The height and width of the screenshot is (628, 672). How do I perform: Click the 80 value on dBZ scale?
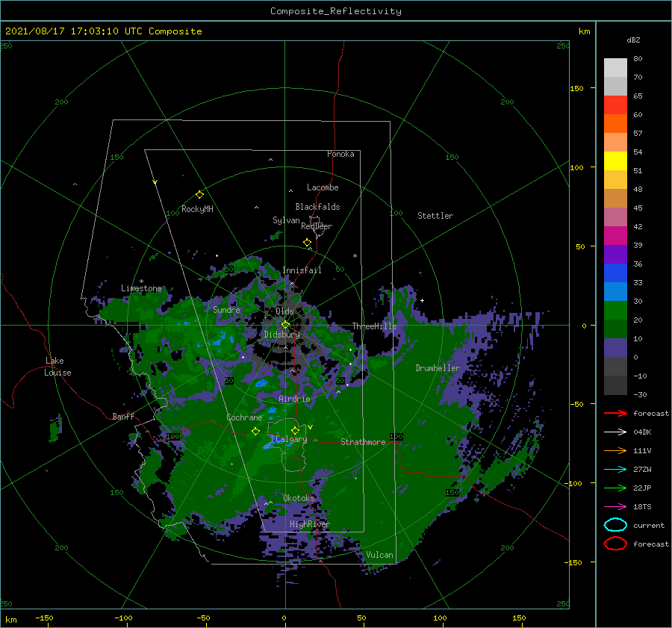tap(638, 58)
